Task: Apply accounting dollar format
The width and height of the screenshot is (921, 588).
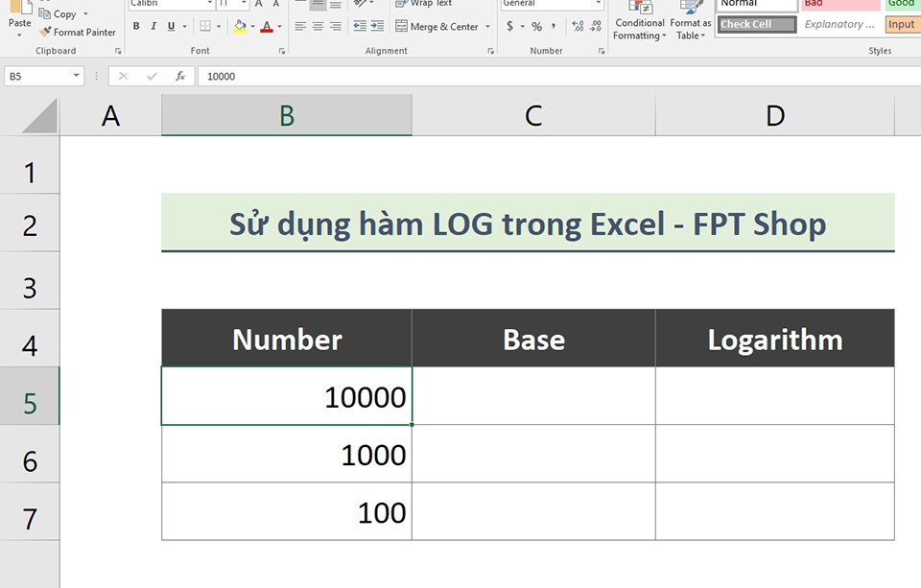Action: click(x=509, y=27)
